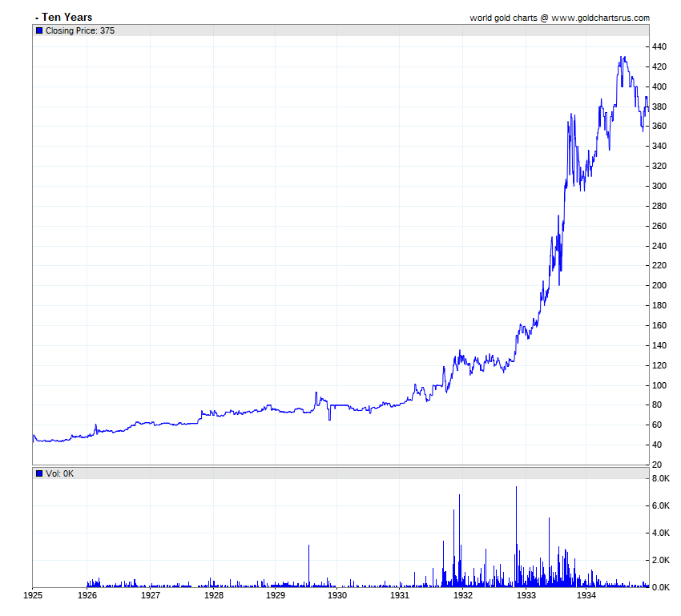Click the 0.0K volume axis label
681x616 pixels.
click(661, 587)
